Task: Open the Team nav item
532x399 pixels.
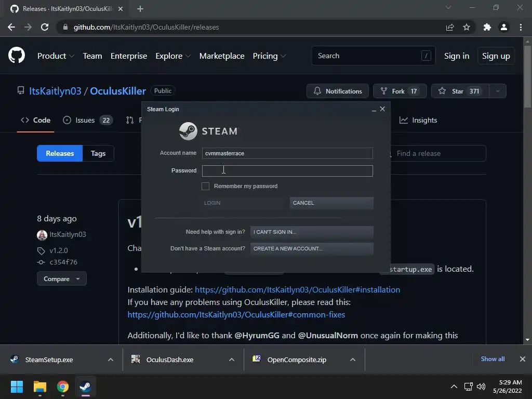Action: point(92,56)
